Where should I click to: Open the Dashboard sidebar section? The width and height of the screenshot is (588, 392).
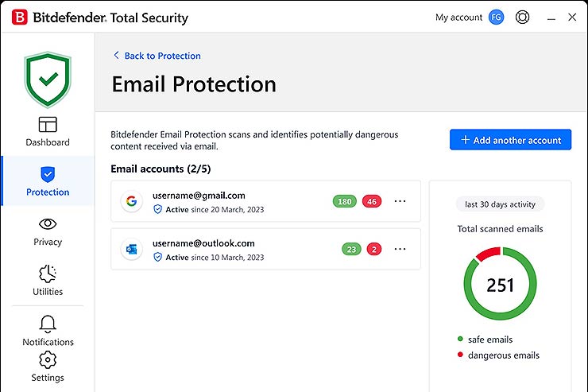(48, 132)
